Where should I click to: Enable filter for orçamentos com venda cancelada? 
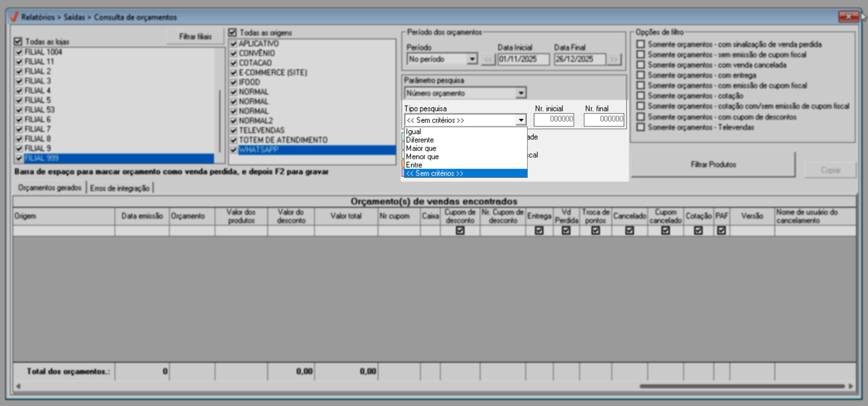pos(641,65)
